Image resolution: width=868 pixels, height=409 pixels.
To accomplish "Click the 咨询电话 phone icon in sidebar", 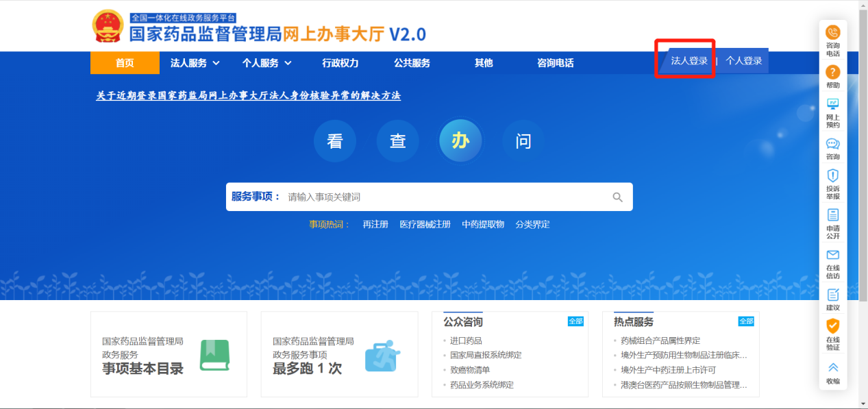I will click(832, 32).
